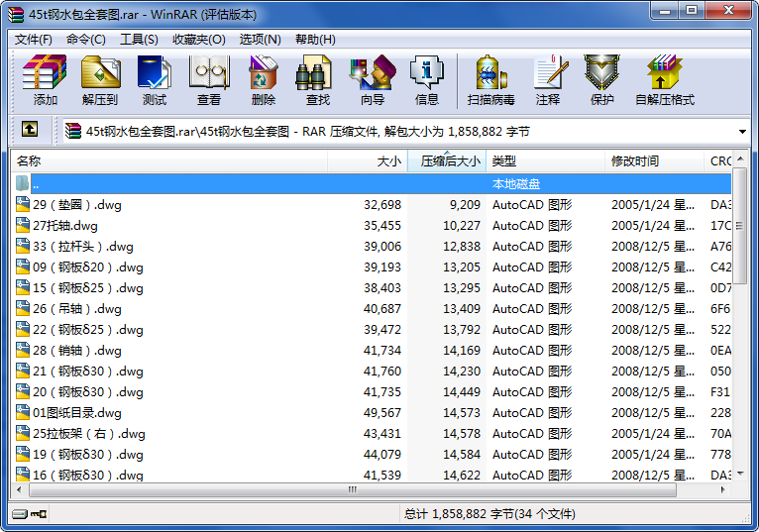Open the 查看 (View) tool
Image resolution: width=759 pixels, height=532 pixels.
click(209, 80)
